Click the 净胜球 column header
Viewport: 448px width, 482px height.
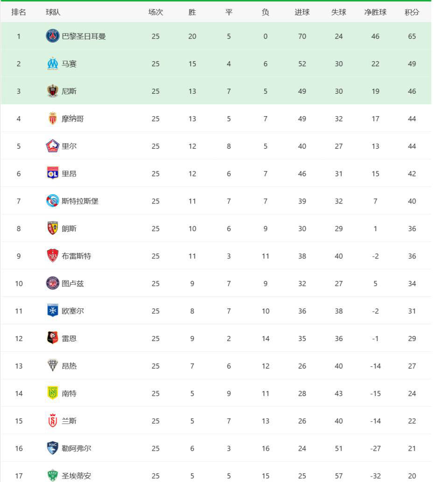375,12
